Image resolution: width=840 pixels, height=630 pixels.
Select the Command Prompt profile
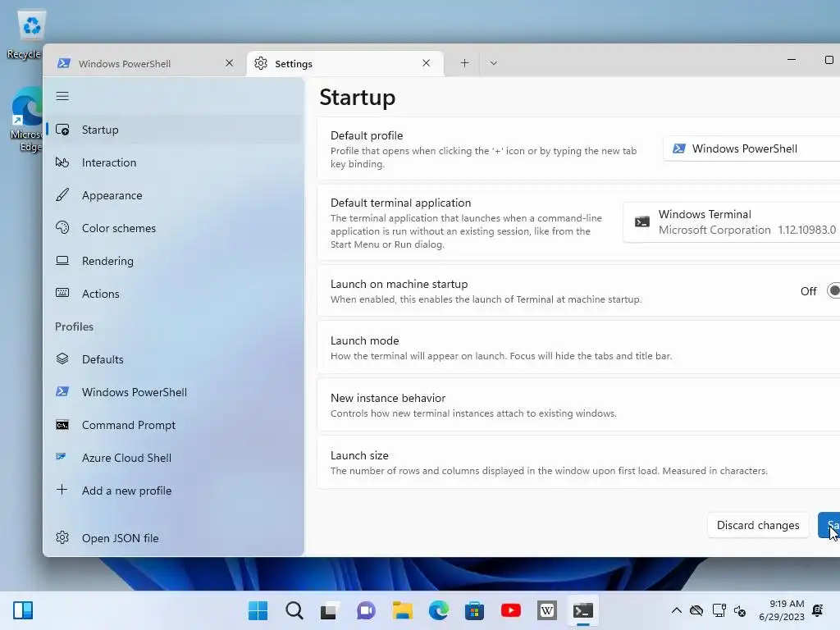point(174,425)
